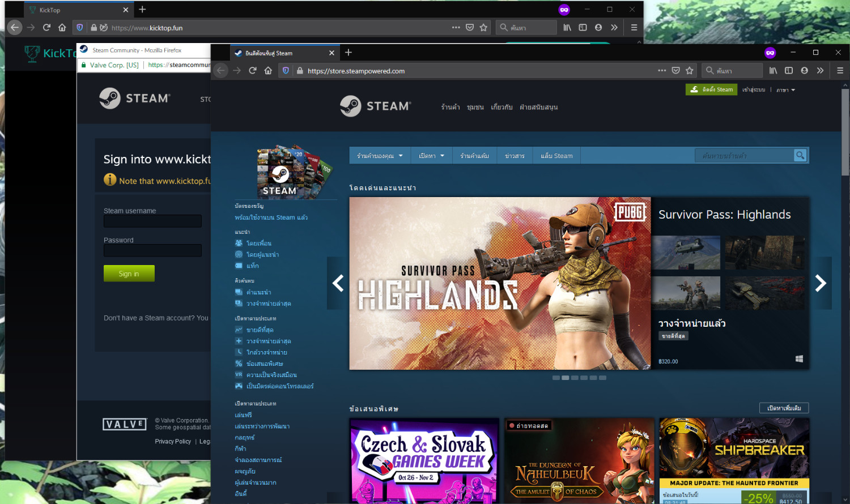
Task: Toggle sidebar view in Steam store window
Action: 789,71
